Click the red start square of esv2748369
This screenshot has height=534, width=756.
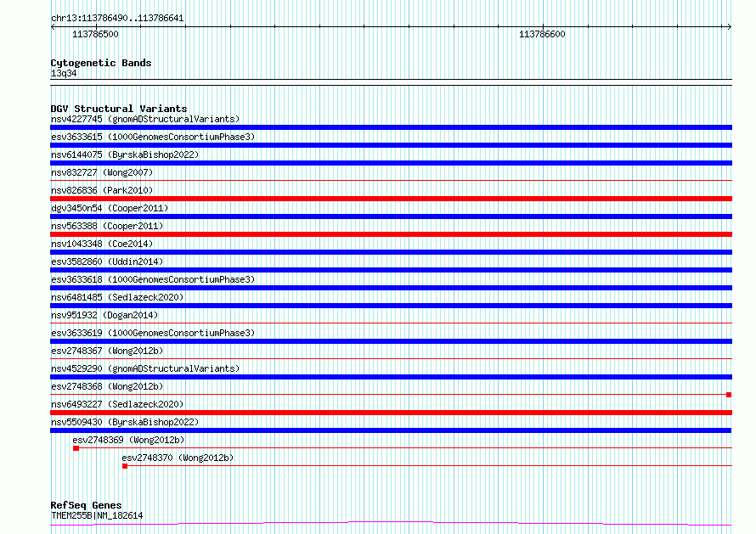(76, 448)
